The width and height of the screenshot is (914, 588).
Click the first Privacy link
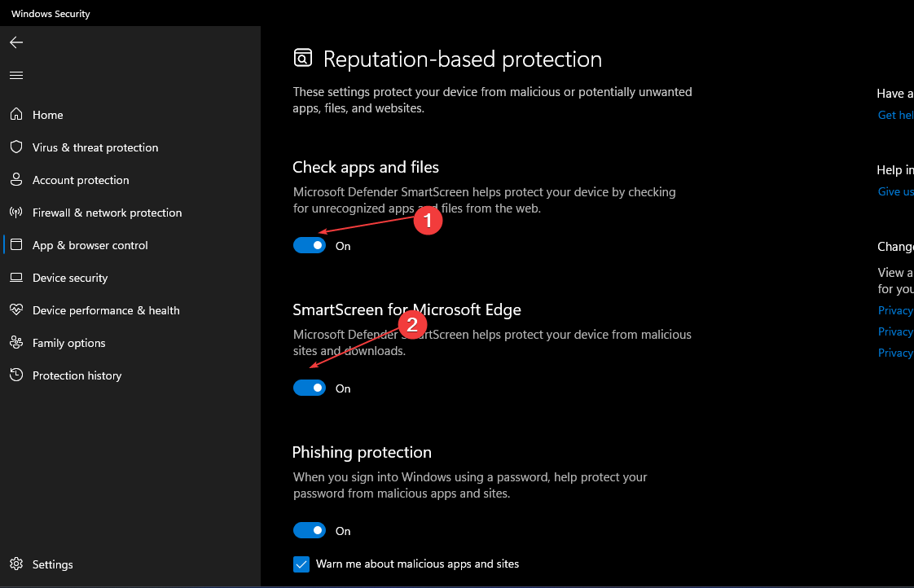895,310
